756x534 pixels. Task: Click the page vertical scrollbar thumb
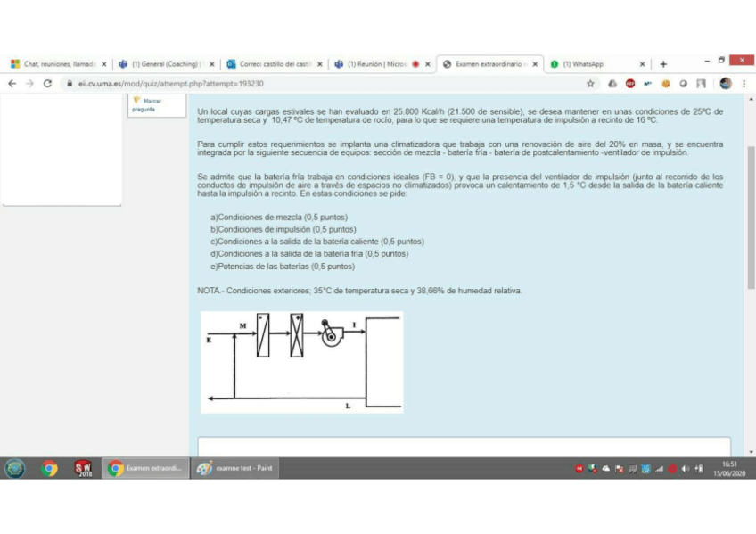pyautogui.click(x=751, y=217)
